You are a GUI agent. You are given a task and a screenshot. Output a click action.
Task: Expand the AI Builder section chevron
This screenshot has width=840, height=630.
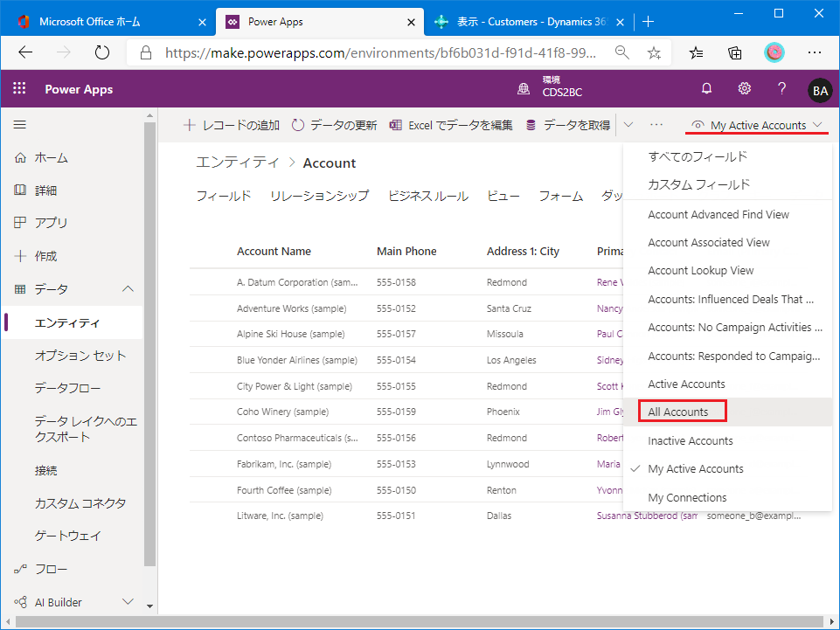tap(128, 602)
